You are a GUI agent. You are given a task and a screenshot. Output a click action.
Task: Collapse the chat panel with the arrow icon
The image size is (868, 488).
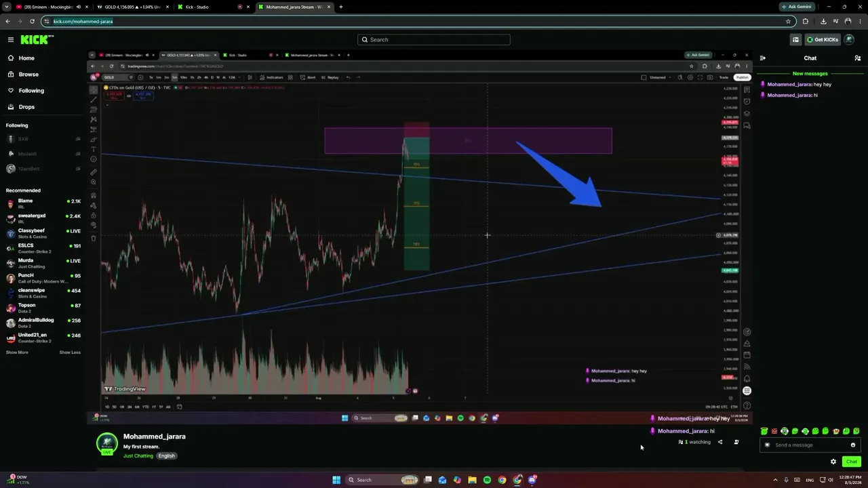(x=762, y=58)
